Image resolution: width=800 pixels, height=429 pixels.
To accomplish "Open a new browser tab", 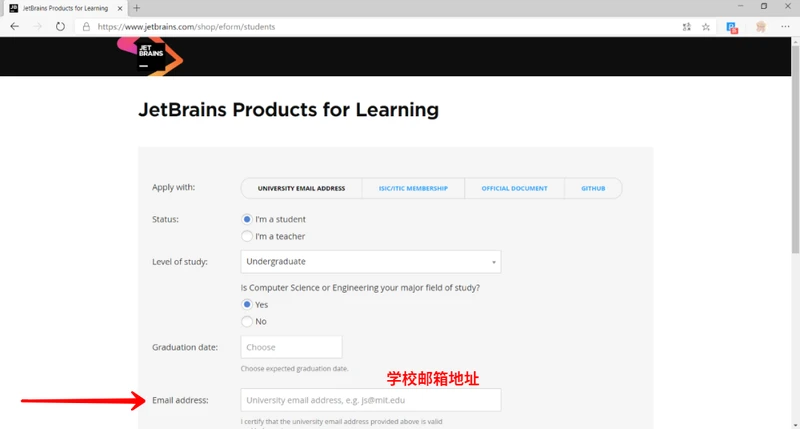I will [136, 8].
